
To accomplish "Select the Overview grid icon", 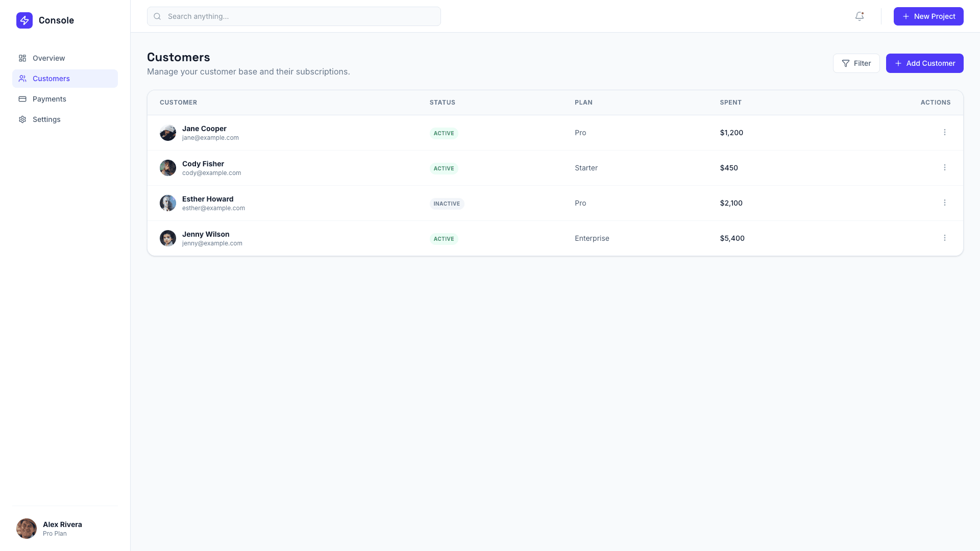I will (22, 58).
